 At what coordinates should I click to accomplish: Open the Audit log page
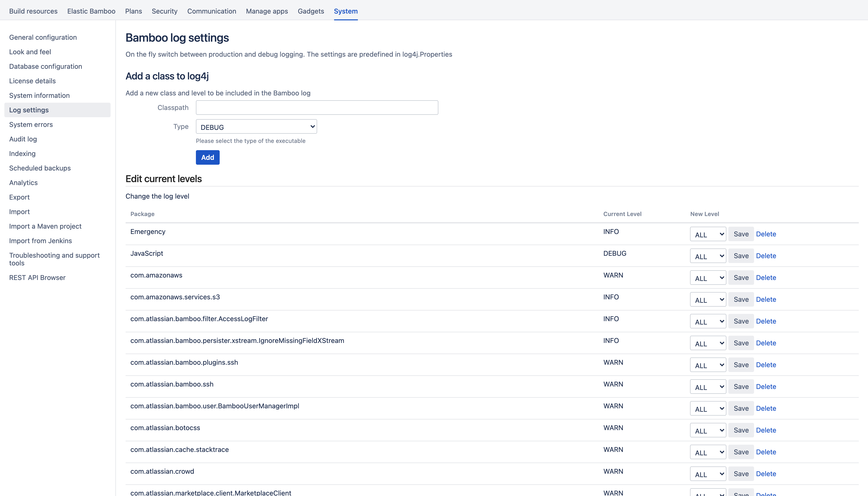(23, 139)
